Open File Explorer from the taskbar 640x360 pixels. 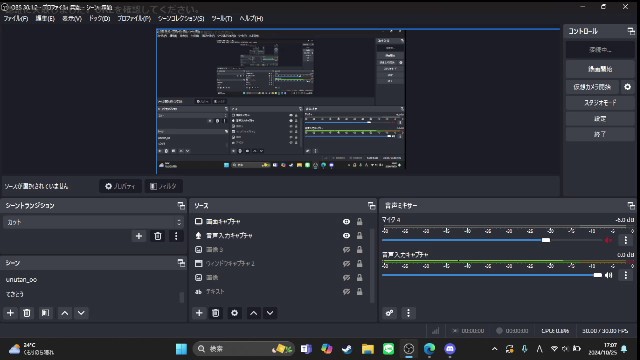(368, 349)
